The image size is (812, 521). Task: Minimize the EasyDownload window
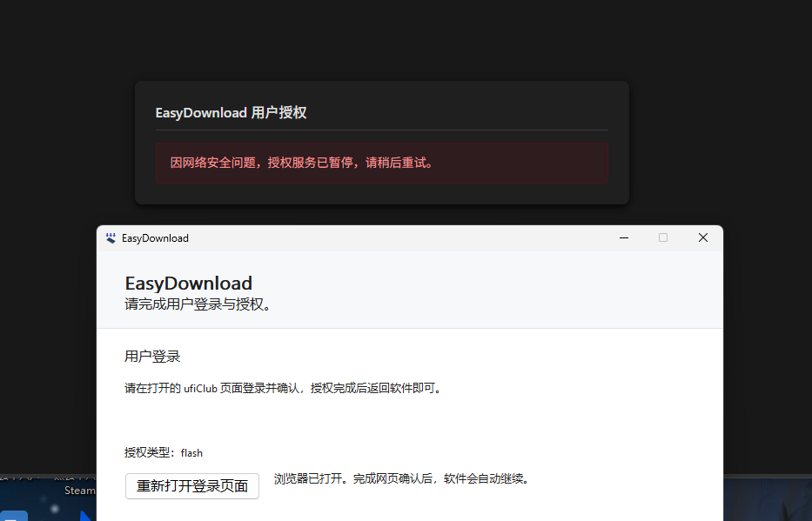[x=624, y=237]
